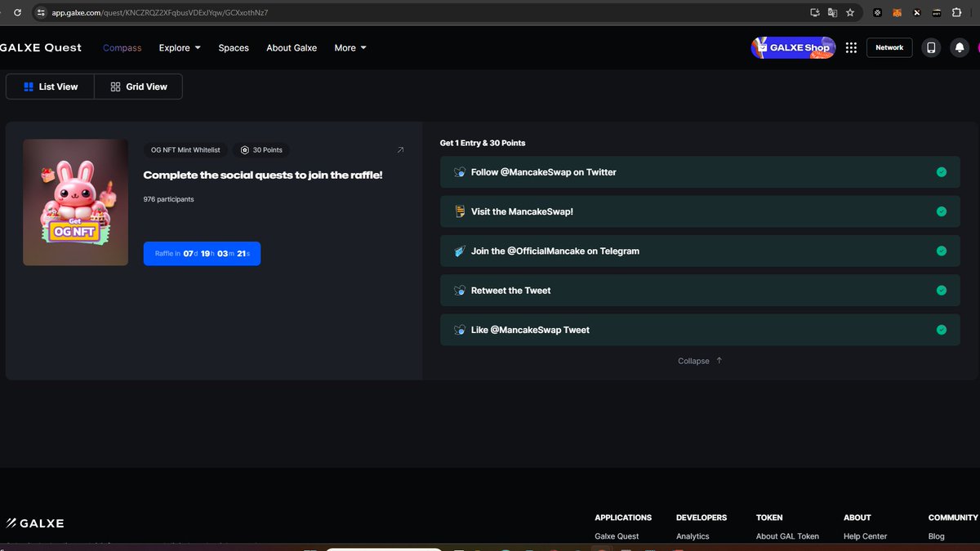Reload the page with the refresh icon
This screenshot has width=980, height=551.
17,12
